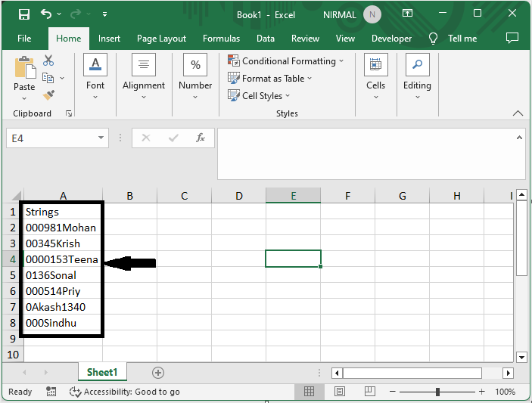This screenshot has width=532, height=403.
Task: Click the NIRMAL account avatar
Action: 372,14
